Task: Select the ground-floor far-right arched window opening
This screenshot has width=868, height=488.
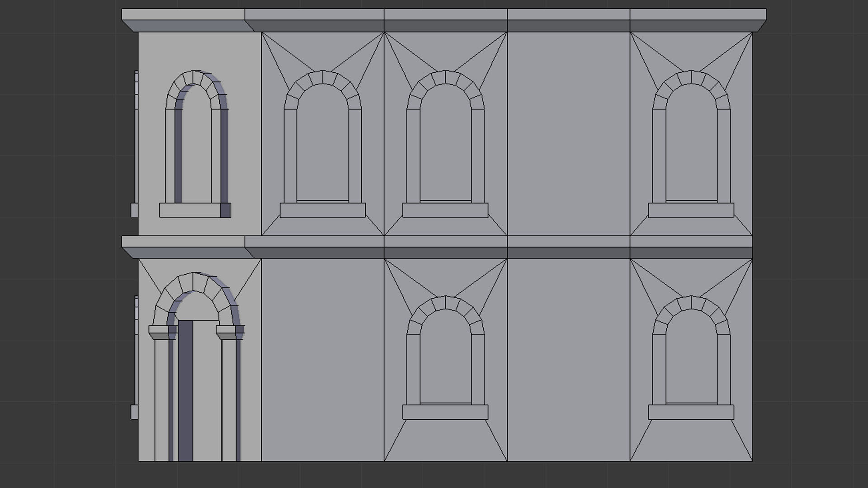Action: (691, 357)
